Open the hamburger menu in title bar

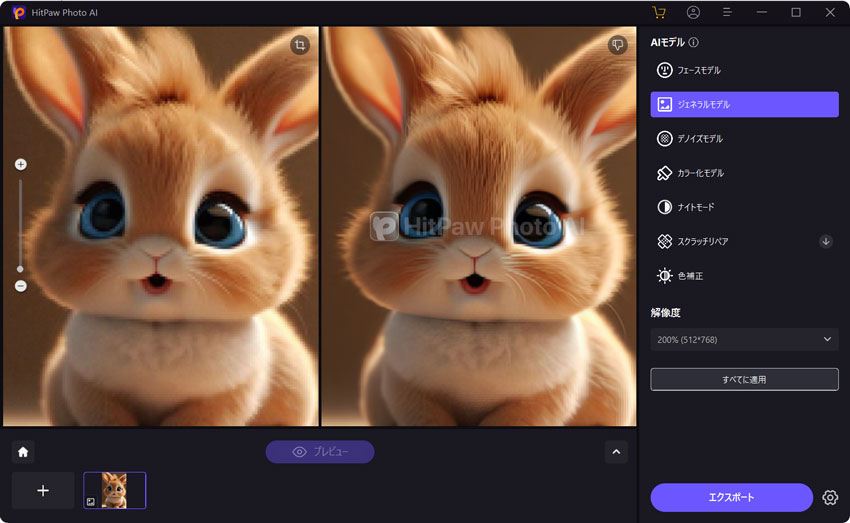727,12
